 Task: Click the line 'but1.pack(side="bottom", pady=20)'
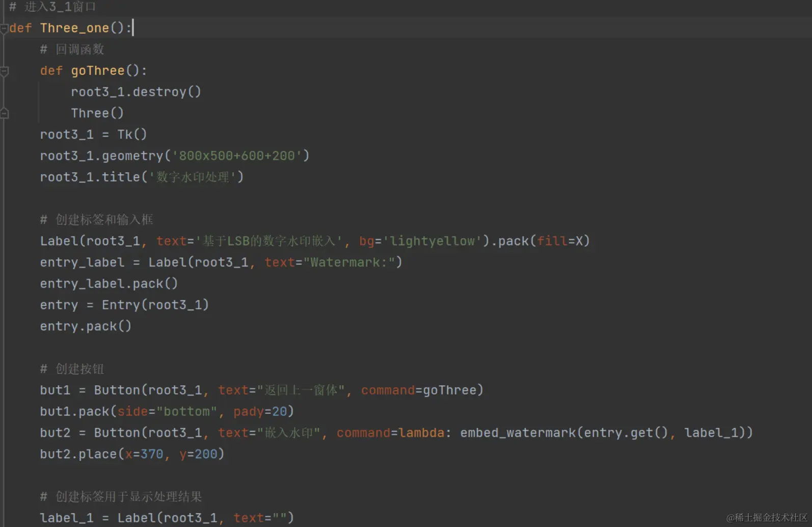pyautogui.click(x=167, y=411)
